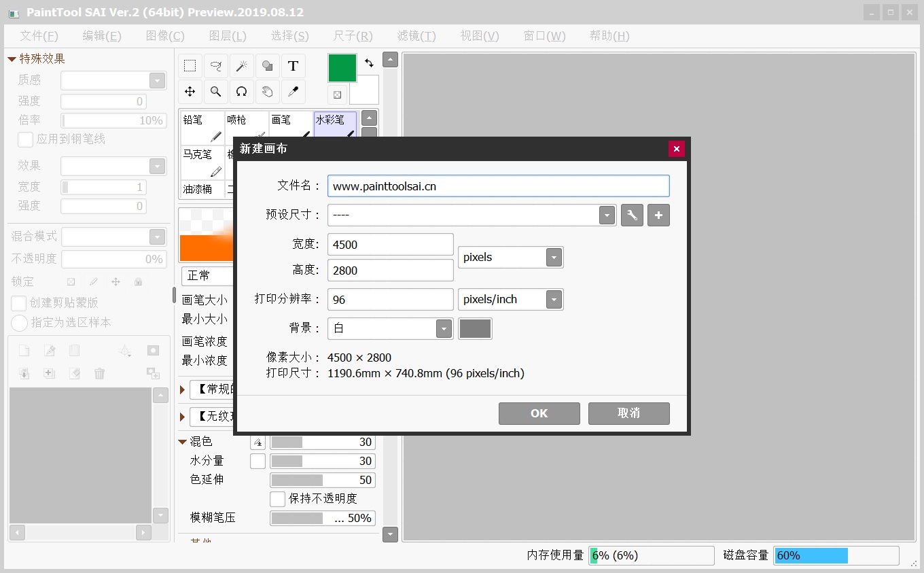Expand the 【无纹 texture section

tap(182, 416)
